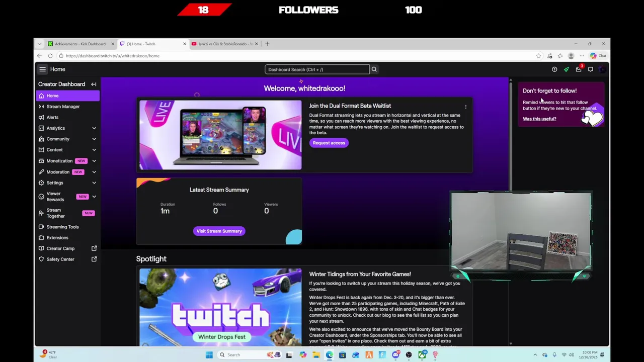
Task: Select Home in the sidebar
Action: (x=67, y=96)
